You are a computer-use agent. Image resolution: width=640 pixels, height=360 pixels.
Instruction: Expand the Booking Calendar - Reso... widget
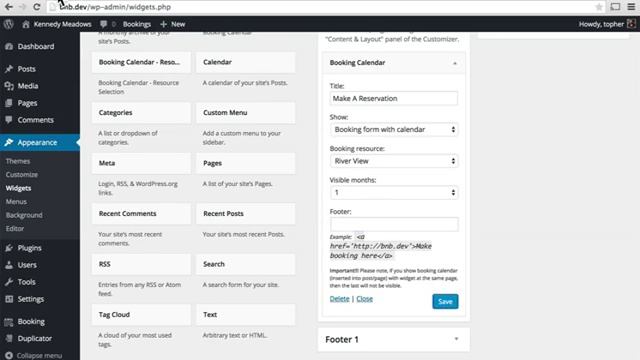141,62
